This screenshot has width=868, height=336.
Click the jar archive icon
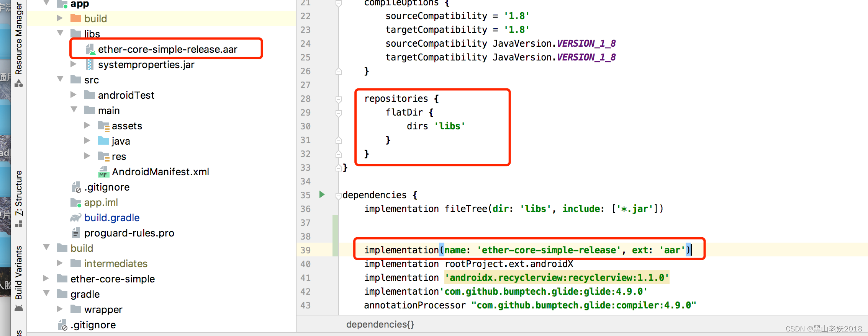click(x=89, y=65)
